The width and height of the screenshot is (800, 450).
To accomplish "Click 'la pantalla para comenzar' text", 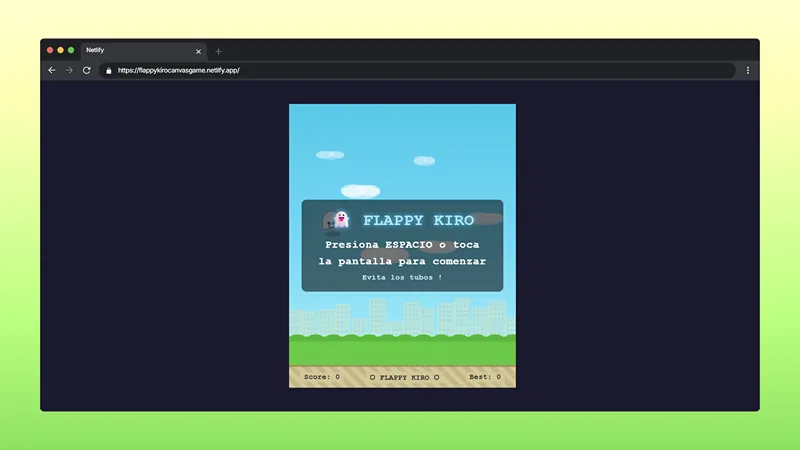I will click(x=402, y=261).
